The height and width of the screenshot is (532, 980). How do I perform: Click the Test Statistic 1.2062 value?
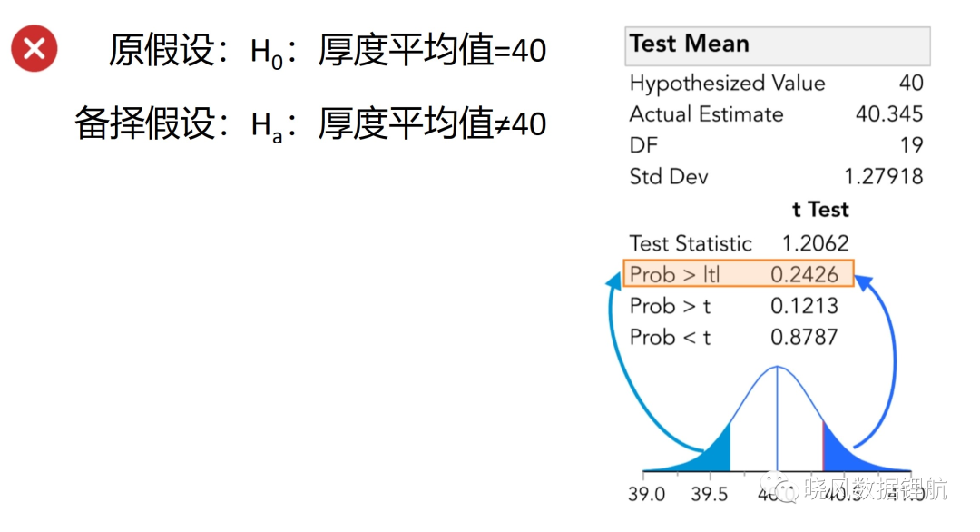pyautogui.click(x=816, y=243)
